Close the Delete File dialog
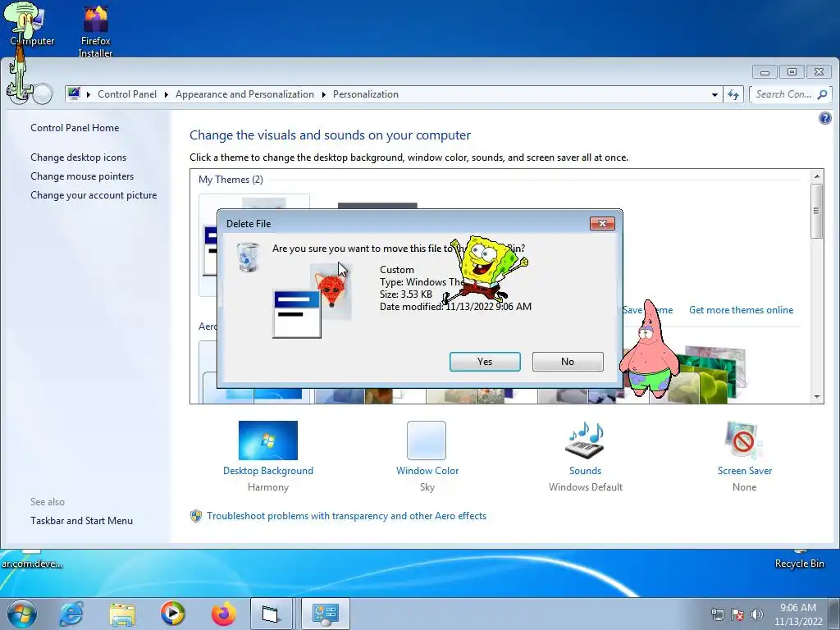 [602, 223]
